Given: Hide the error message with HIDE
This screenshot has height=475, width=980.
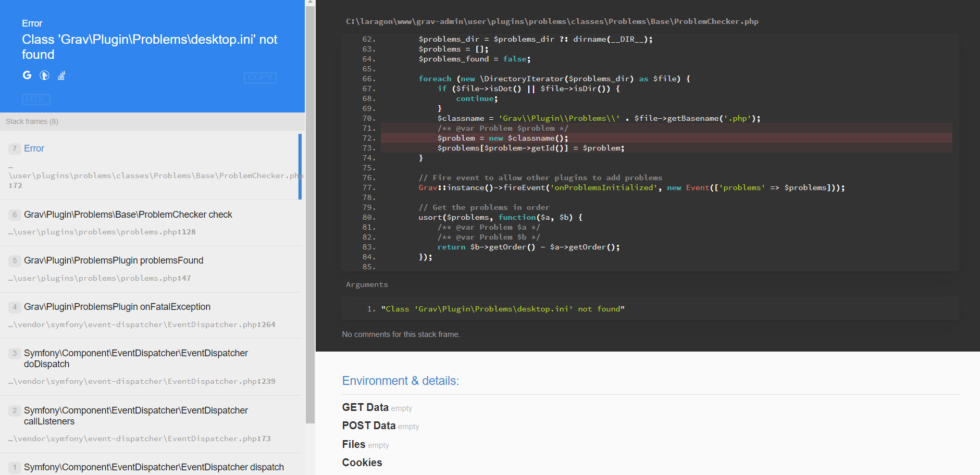Looking at the screenshot, I should coord(36,99).
